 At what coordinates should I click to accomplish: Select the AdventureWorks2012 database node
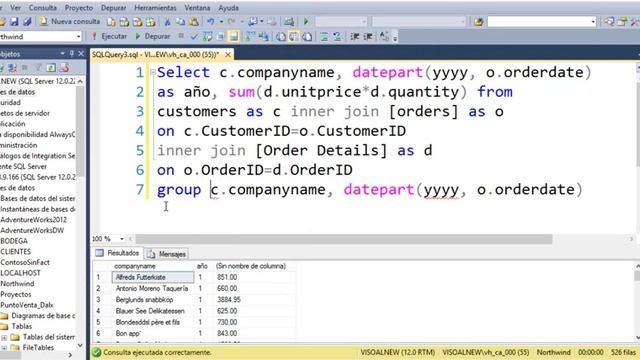[33, 220]
